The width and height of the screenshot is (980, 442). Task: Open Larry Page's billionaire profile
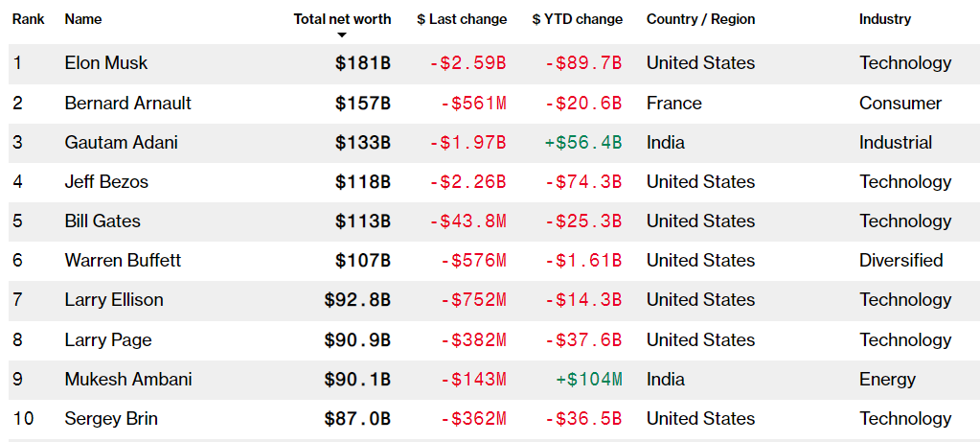tap(108, 340)
